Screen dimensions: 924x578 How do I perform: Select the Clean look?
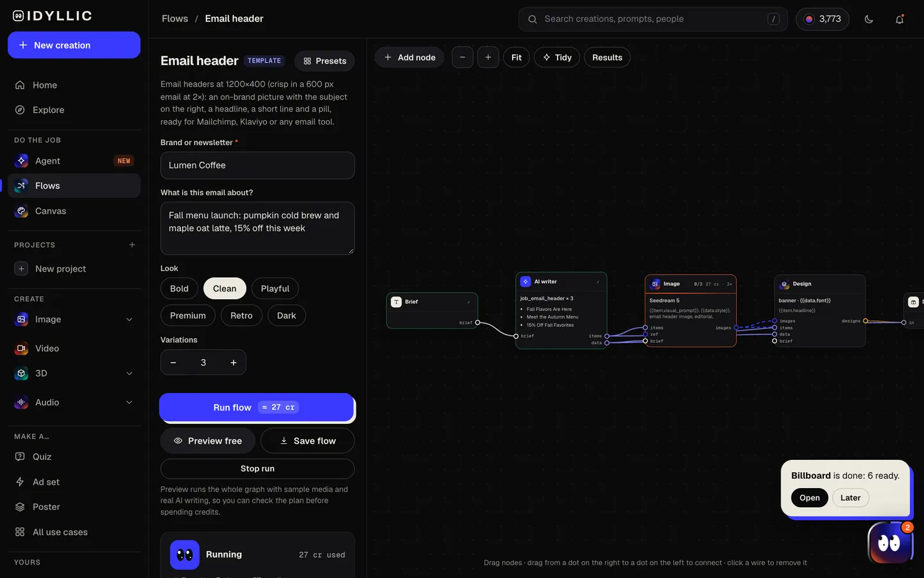[225, 288]
